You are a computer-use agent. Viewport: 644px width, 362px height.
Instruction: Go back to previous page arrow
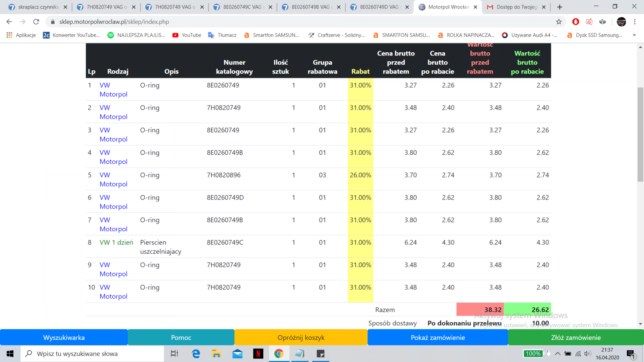[x=9, y=22]
